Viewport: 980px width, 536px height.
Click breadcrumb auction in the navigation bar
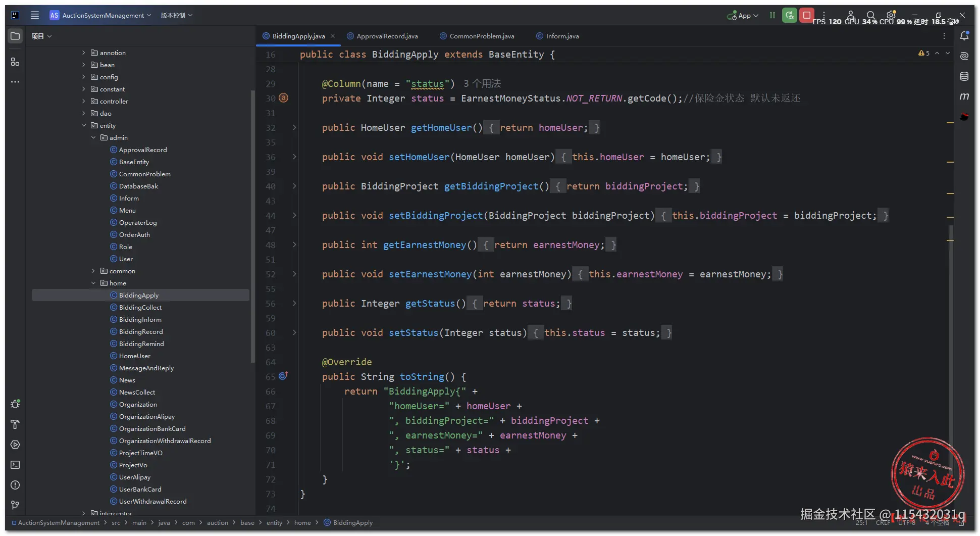pos(218,523)
